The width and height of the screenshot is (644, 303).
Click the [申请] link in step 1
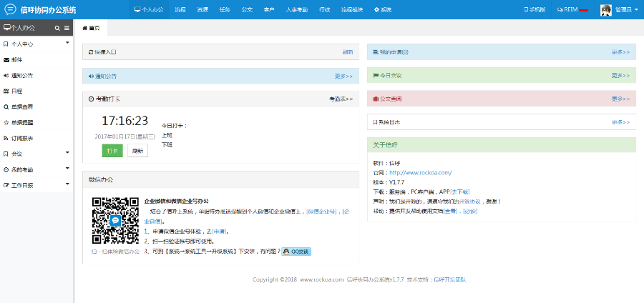point(219,232)
